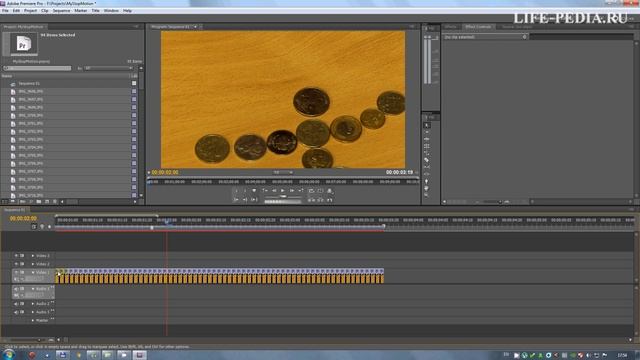Open the Program Sequence 01 tab dropdown
The image size is (640, 360).
(195, 27)
